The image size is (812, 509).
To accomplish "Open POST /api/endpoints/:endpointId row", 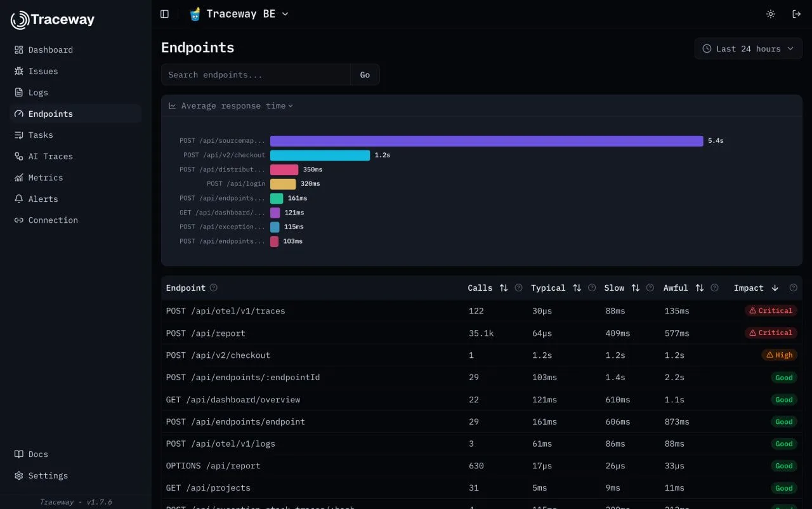I will (481, 378).
